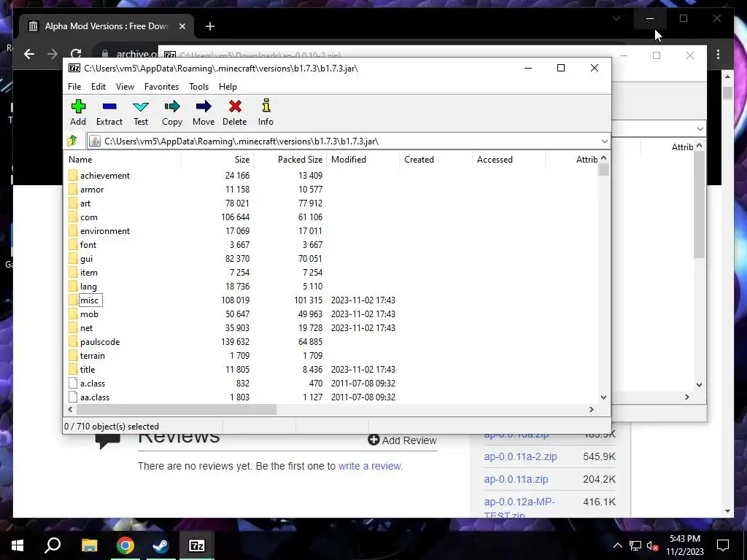Click the Extract toolbar icon
The image size is (747, 560).
[x=109, y=106]
